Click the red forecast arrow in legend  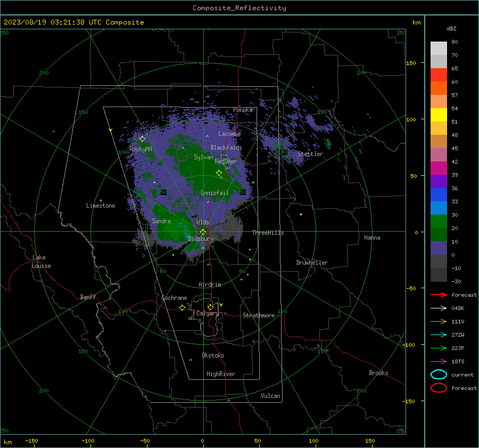click(x=439, y=295)
